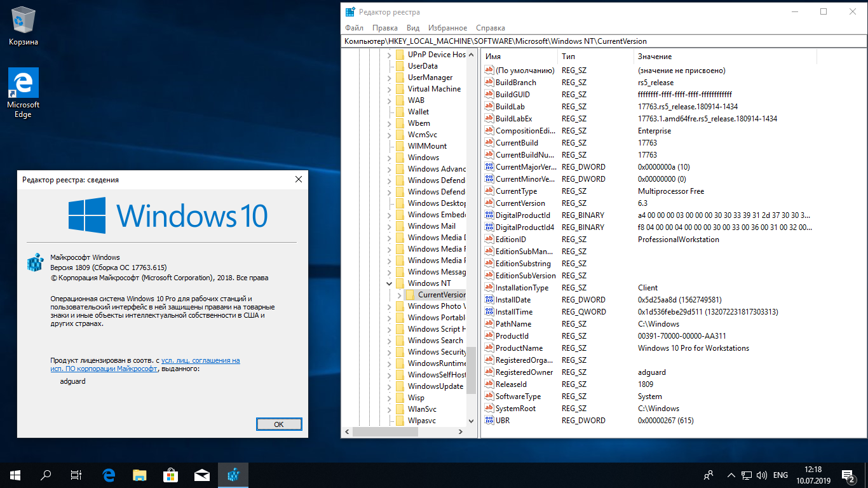Image resolution: width=868 pixels, height=488 pixels.
Task: Select the RegisteredOwner value icon
Action: [489, 372]
